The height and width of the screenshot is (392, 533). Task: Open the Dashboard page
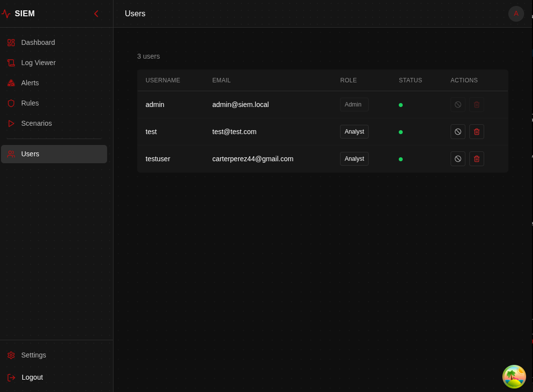(54, 42)
